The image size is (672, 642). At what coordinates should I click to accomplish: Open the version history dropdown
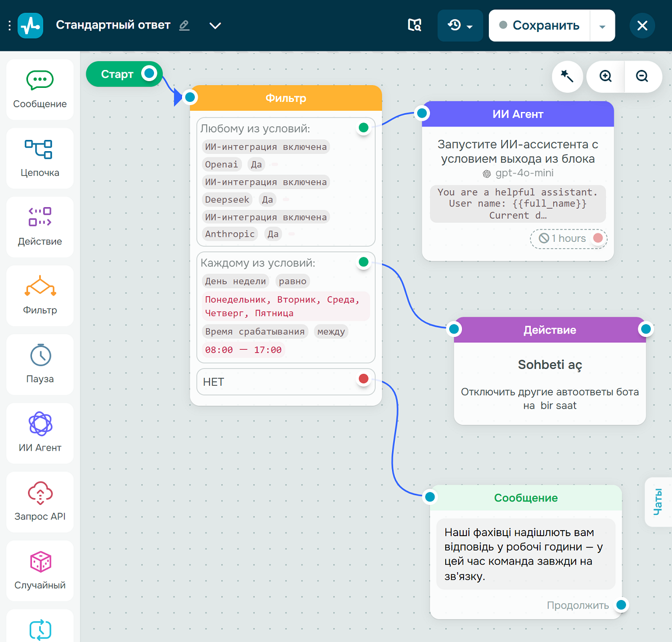(460, 25)
